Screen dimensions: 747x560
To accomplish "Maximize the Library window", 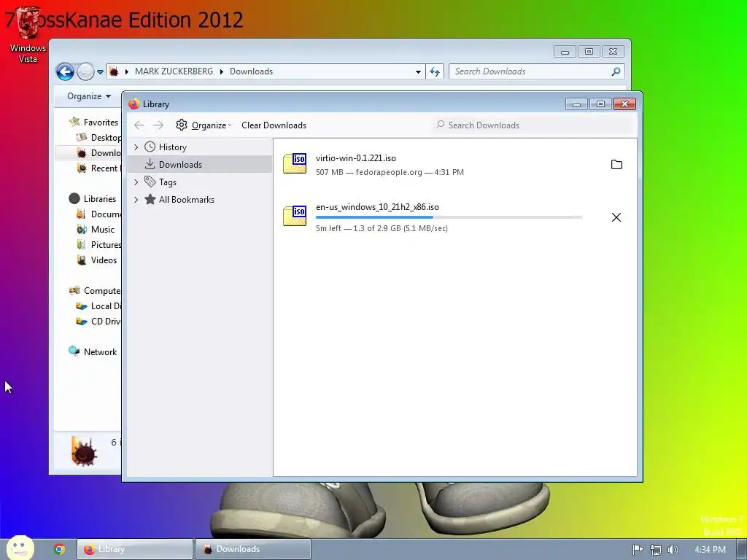I will point(600,104).
